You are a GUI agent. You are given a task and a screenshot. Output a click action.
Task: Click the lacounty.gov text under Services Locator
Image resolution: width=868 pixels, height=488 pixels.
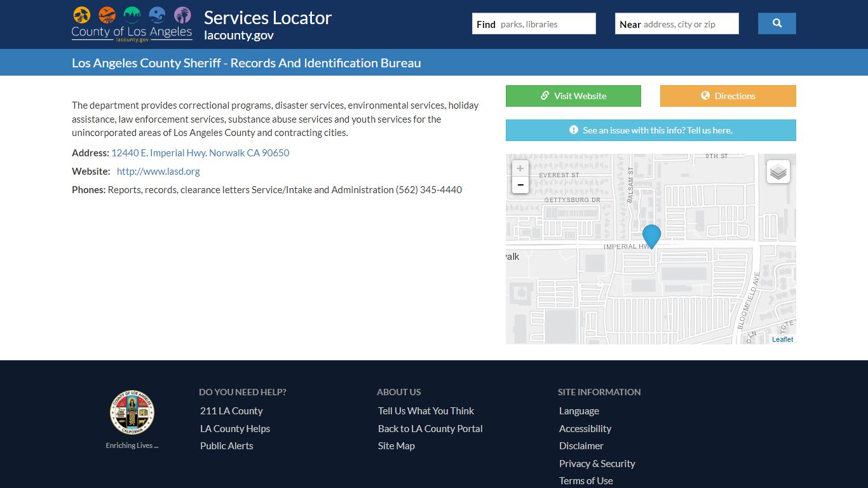239,36
